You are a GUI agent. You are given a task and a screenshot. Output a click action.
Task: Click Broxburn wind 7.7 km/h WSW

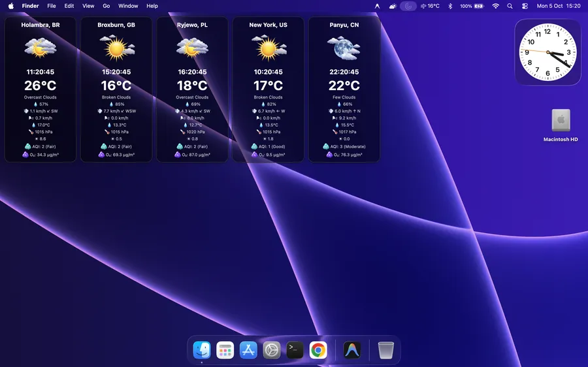tap(116, 111)
